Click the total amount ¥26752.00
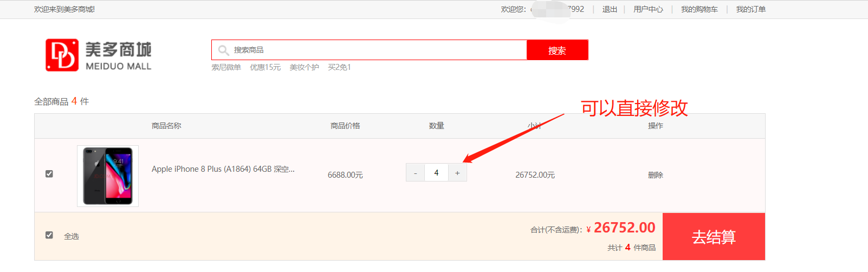Screen dimensions: 868x272 pyautogui.click(x=621, y=228)
